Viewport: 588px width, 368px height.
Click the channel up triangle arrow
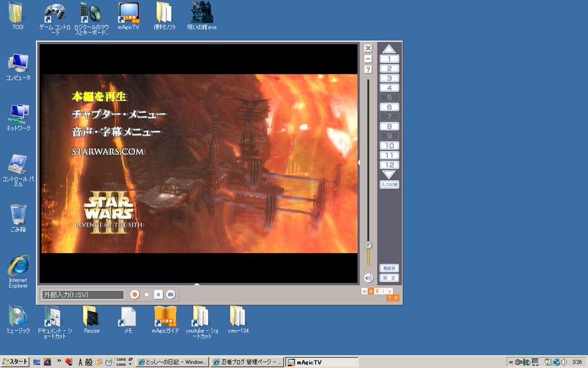[x=389, y=49]
